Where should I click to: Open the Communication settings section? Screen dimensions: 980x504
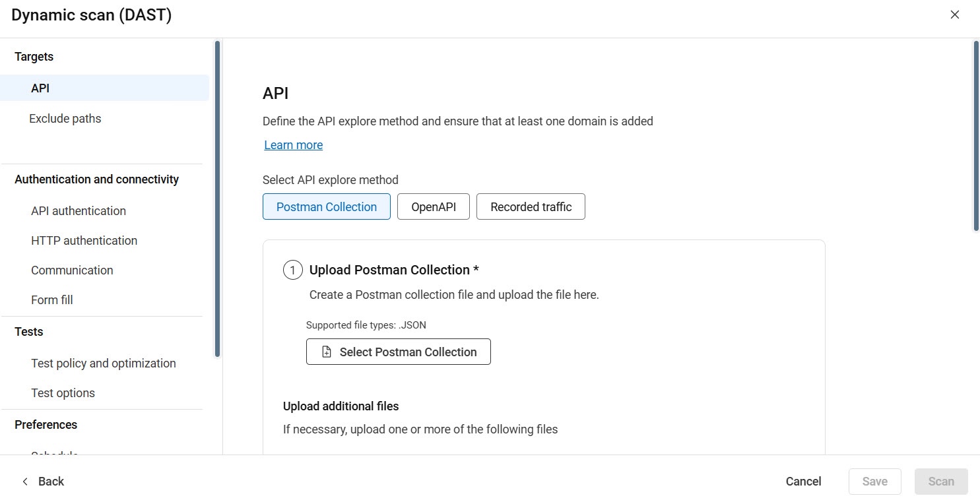click(72, 270)
